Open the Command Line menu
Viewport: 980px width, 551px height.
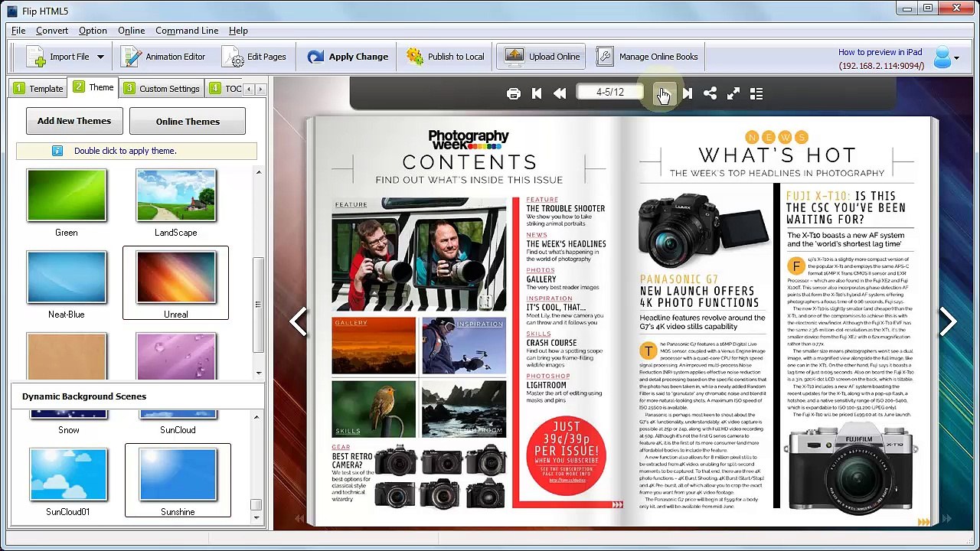(x=187, y=31)
